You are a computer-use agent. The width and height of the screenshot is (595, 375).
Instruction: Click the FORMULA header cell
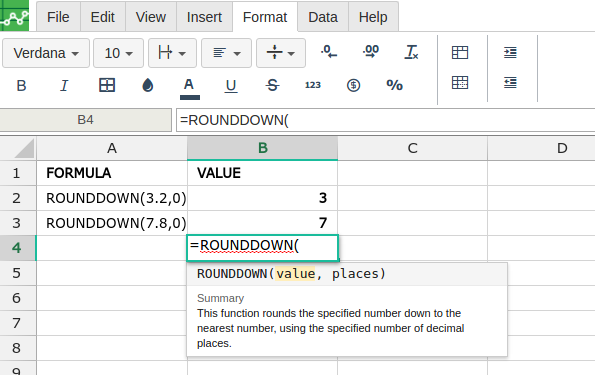(112, 173)
